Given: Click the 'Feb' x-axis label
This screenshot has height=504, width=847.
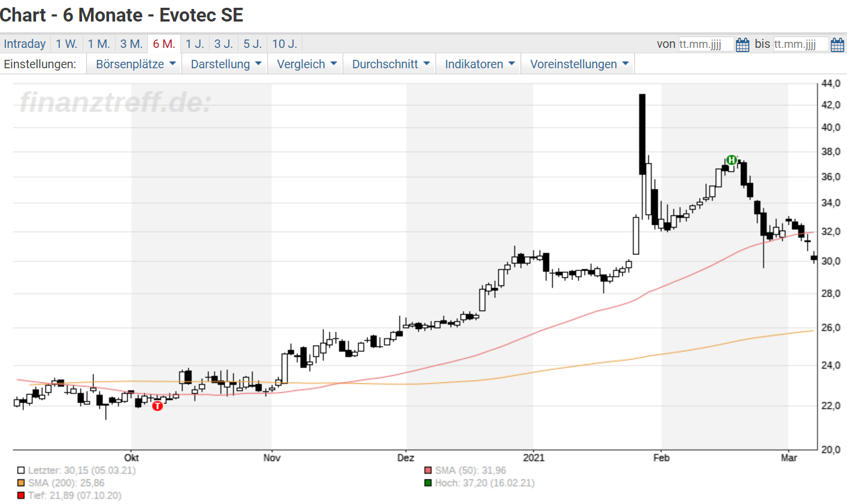Looking at the screenshot, I should [x=661, y=458].
